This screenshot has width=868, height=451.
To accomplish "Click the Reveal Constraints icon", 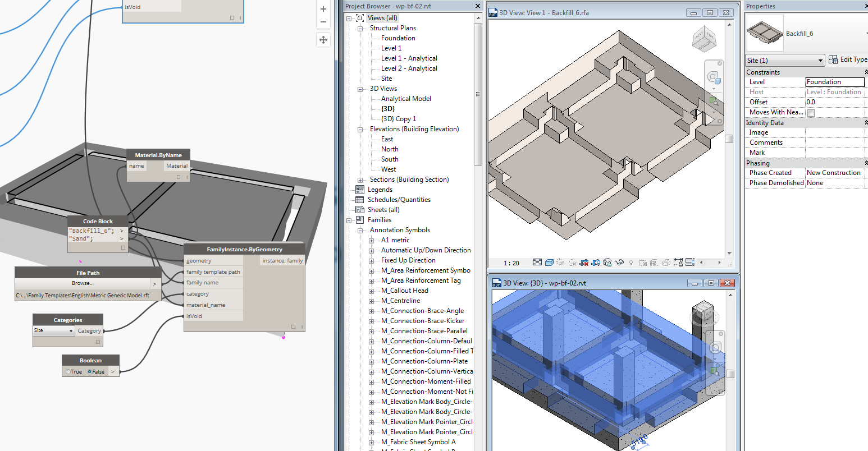I will pyautogui.click(x=679, y=263).
